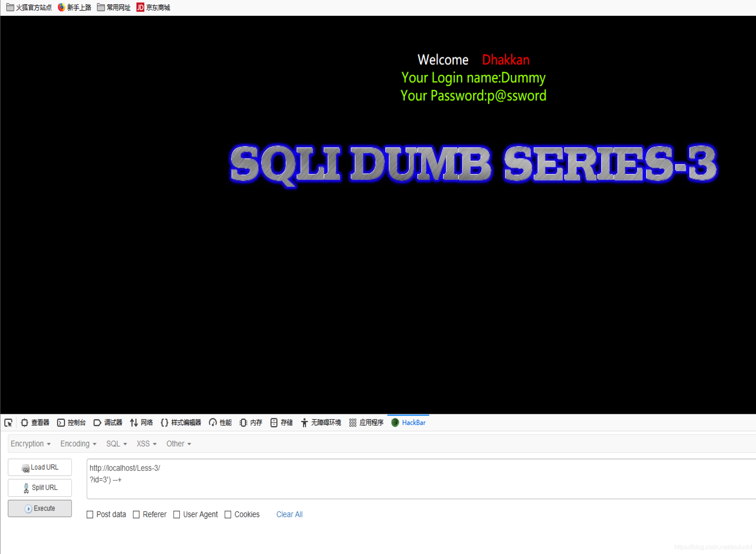Open the Storage (存储) panel
This screenshot has width=756, height=554.
tap(282, 423)
